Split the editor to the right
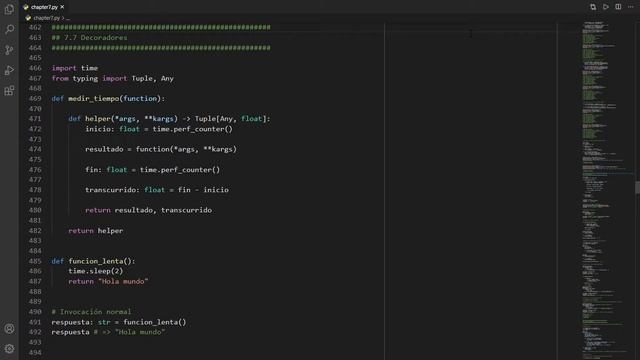 click(x=618, y=7)
